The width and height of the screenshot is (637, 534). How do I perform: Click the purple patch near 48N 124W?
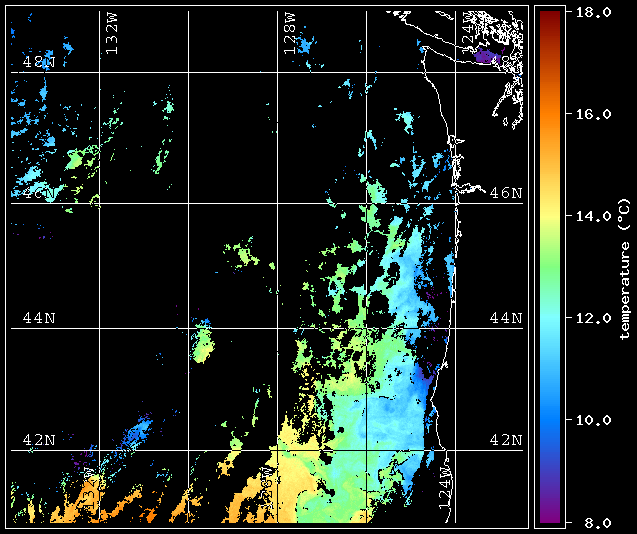[x=486, y=56]
